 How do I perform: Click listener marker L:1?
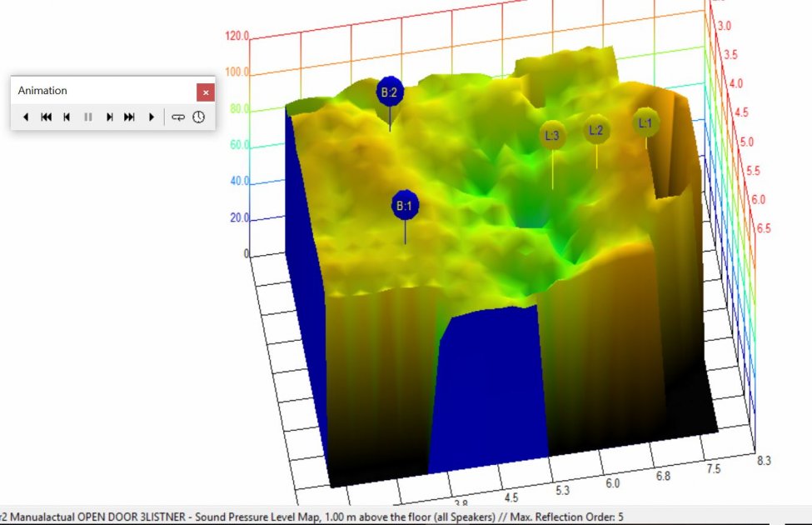click(x=645, y=122)
